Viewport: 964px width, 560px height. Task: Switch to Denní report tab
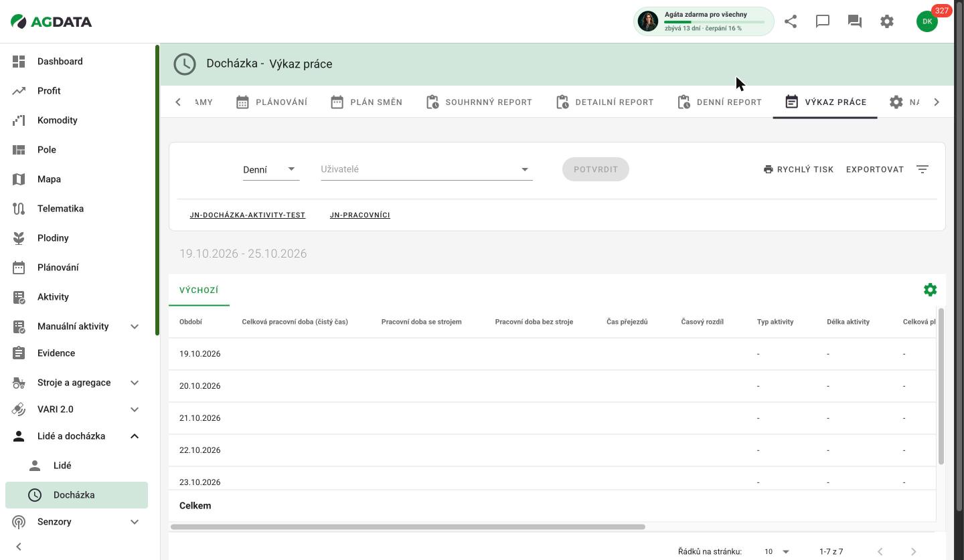(719, 102)
